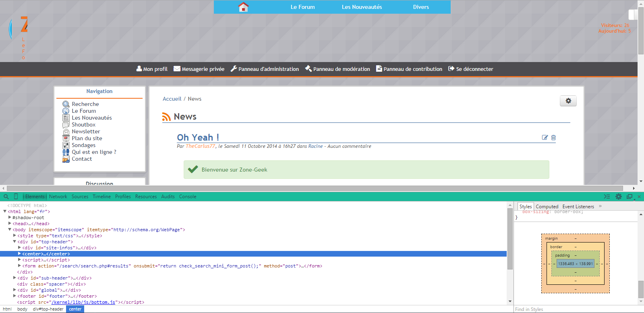This screenshot has width=644, height=313.
Task: Expand the div#global node
Action: click(x=15, y=290)
